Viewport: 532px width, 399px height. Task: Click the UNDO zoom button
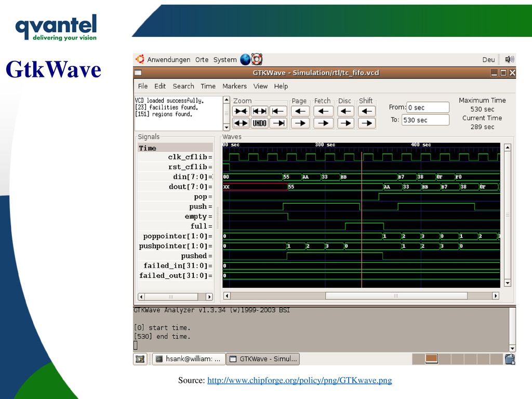pyautogui.click(x=260, y=123)
